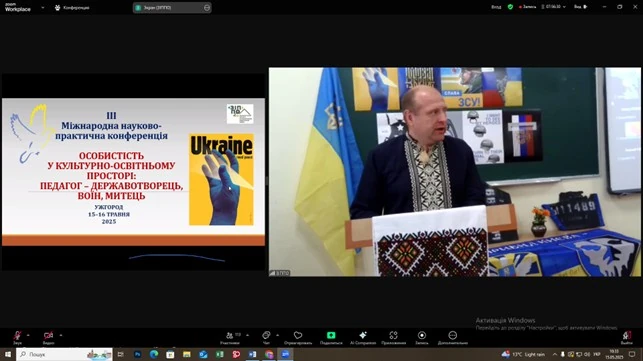Click the shared conference slide
Image resolution: width=643 pixels, height=361 pixels.
133,172
